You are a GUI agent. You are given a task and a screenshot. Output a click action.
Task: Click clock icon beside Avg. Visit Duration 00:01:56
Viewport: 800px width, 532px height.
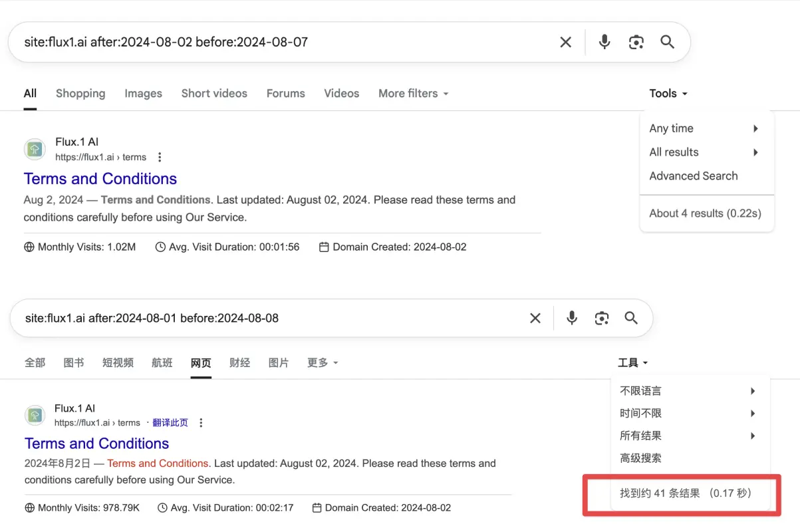coord(160,247)
